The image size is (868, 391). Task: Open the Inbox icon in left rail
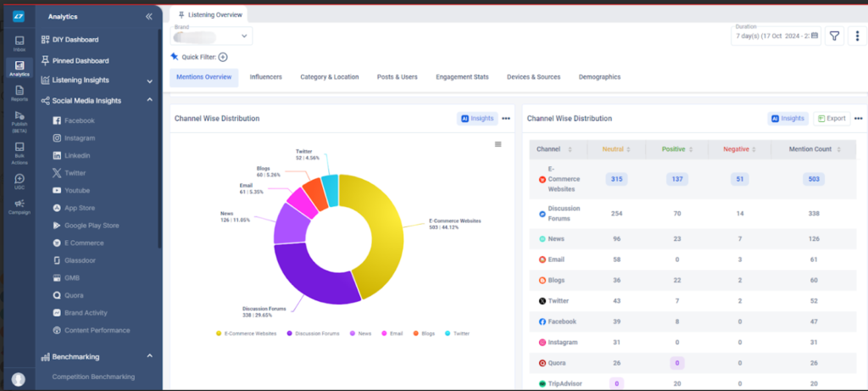pos(19,44)
